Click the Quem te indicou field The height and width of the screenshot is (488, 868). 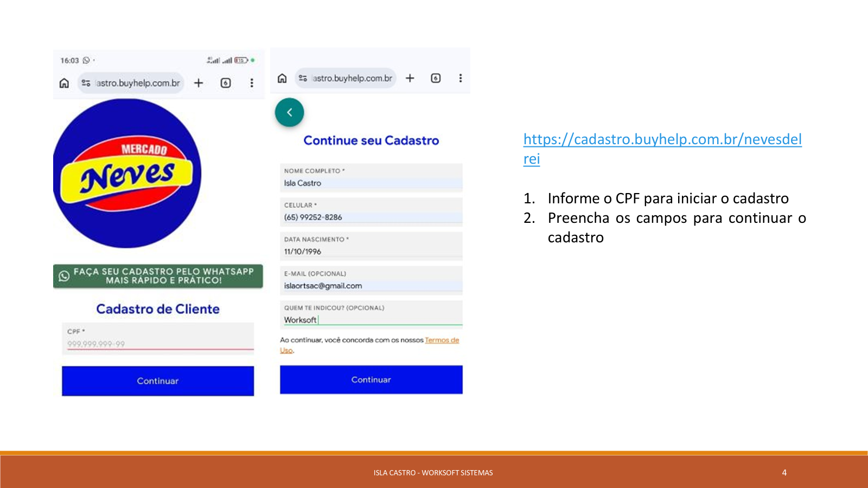click(x=371, y=314)
